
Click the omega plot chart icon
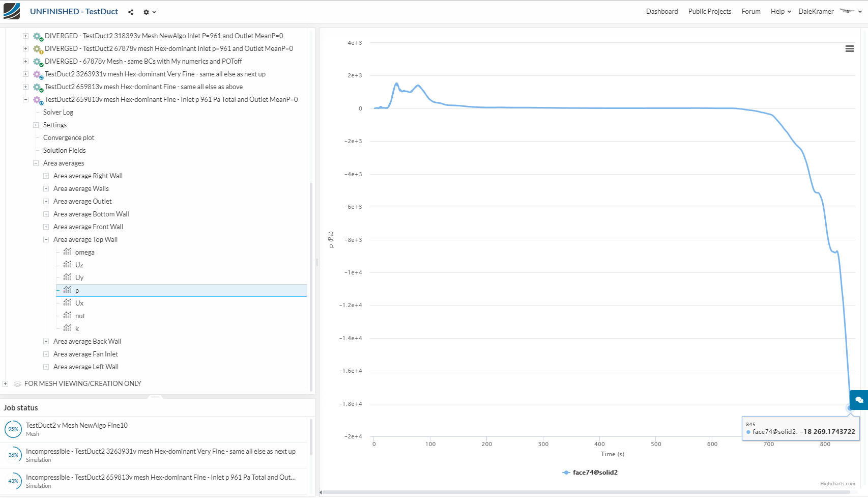click(x=67, y=252)
